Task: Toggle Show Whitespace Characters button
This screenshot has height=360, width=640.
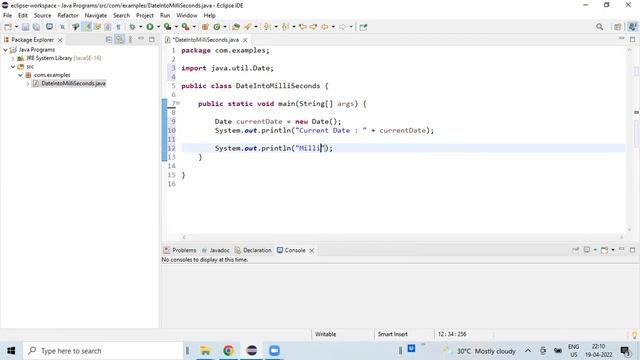Action: 118,27
